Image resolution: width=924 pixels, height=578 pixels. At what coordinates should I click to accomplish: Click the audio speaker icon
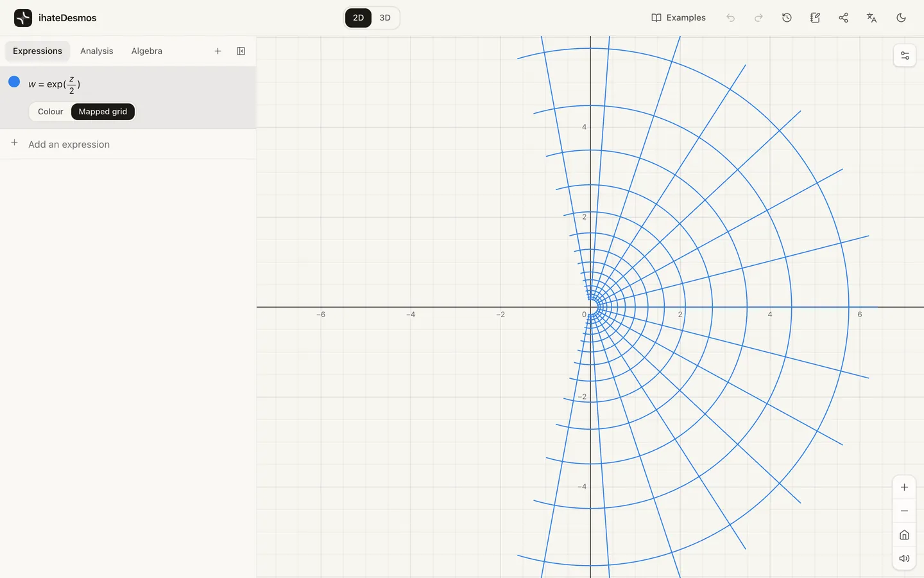904,559
